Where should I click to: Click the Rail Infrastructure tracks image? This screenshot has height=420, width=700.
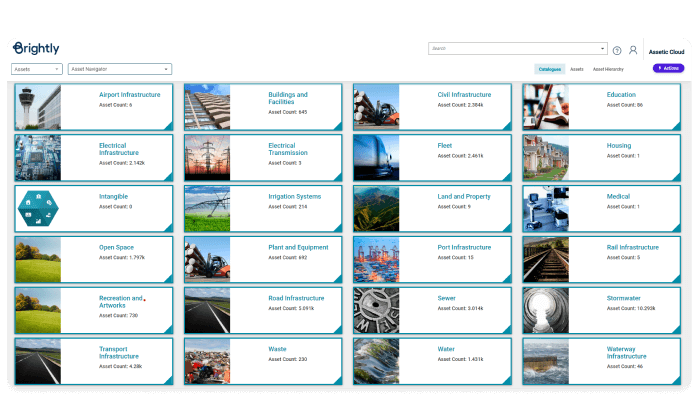tap(545, 259)
